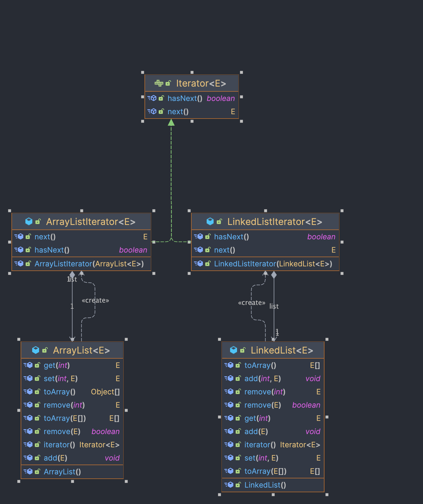
Task: Click the green realization arrowhead under Iterator<E>
Action: (171, 123)
